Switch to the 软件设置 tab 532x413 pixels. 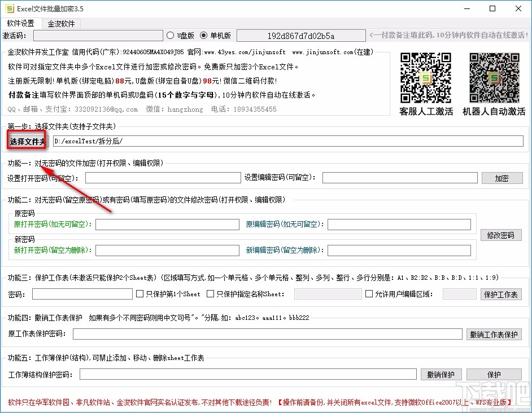21,23
